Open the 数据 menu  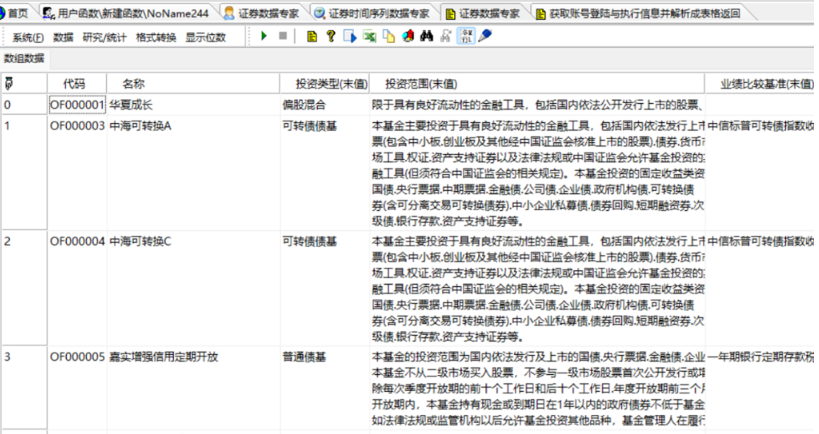(x=63, y=37)
